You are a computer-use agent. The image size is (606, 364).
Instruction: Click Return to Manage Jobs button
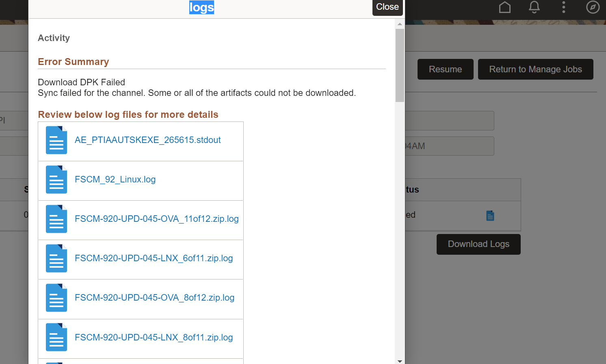click(536, 69)
